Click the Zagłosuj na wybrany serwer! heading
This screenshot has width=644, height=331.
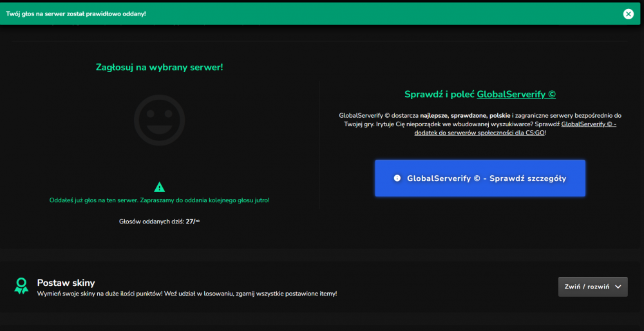pos(159,67)
